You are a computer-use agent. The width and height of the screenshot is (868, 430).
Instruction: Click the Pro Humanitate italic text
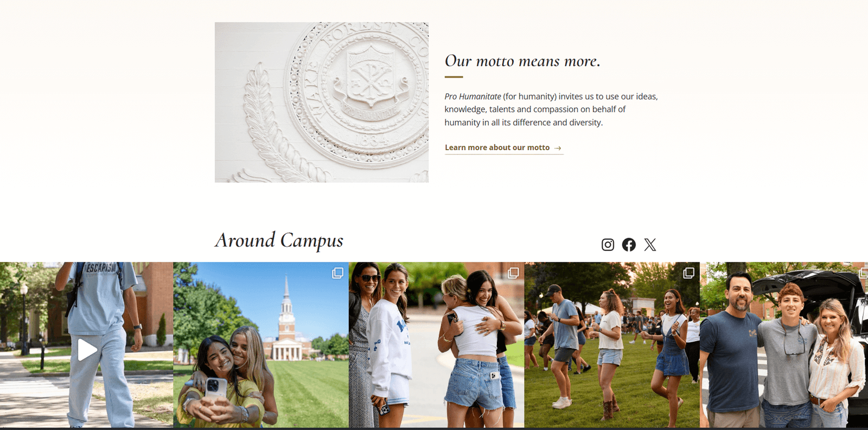[x=473, y=97]
